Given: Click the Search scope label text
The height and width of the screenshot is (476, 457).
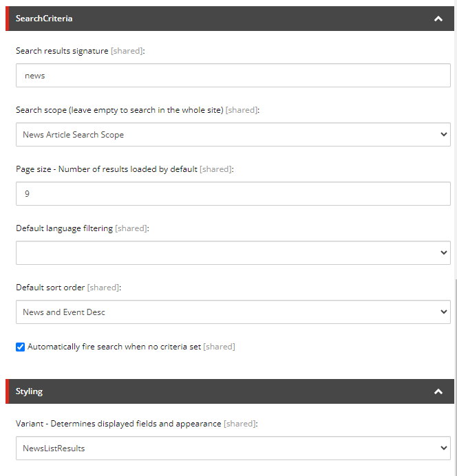Looking at the screenshot, I should tap(119, 110).
